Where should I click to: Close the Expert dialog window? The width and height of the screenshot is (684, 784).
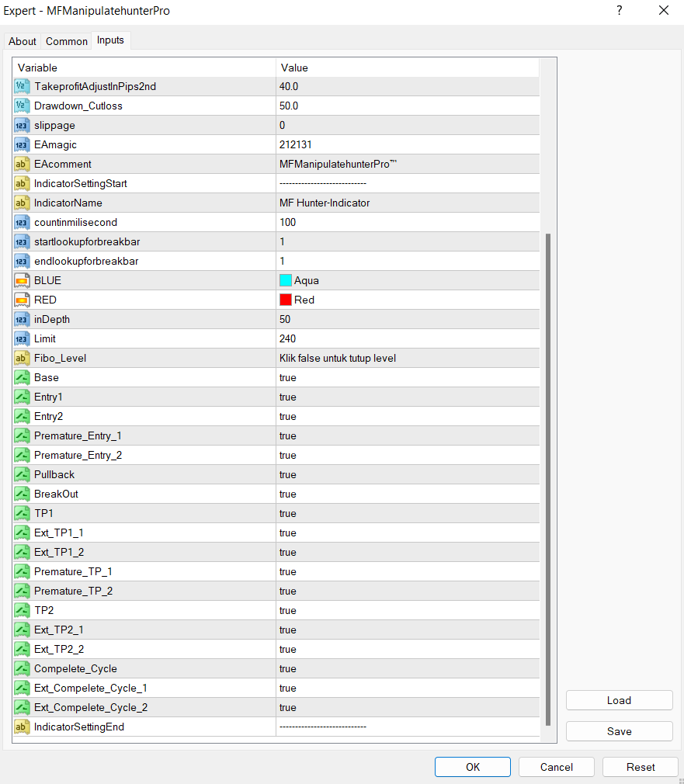[664, 11]
